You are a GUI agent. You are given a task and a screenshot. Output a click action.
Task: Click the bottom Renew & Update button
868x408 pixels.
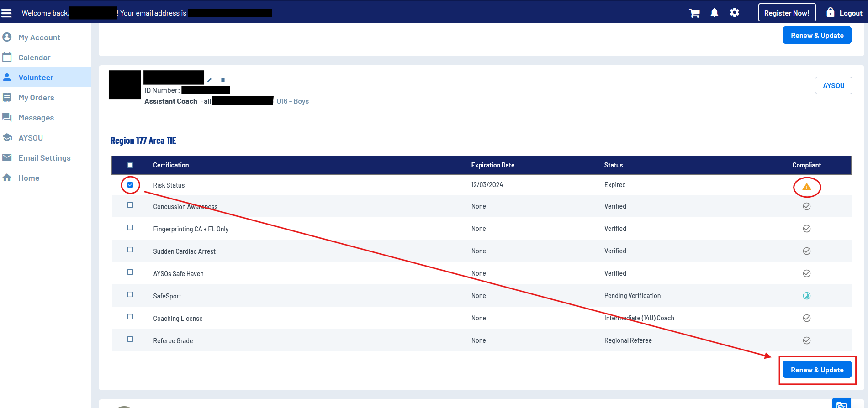point(817,370)
